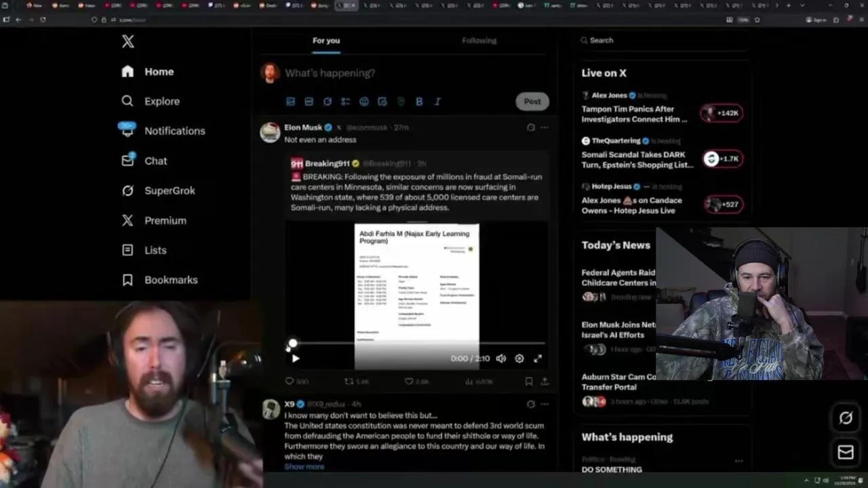Mute the video with volume icon
Image resolution: width=868 pixels, height=488 pixels.
pyautogui.click(x=501, y=359)
